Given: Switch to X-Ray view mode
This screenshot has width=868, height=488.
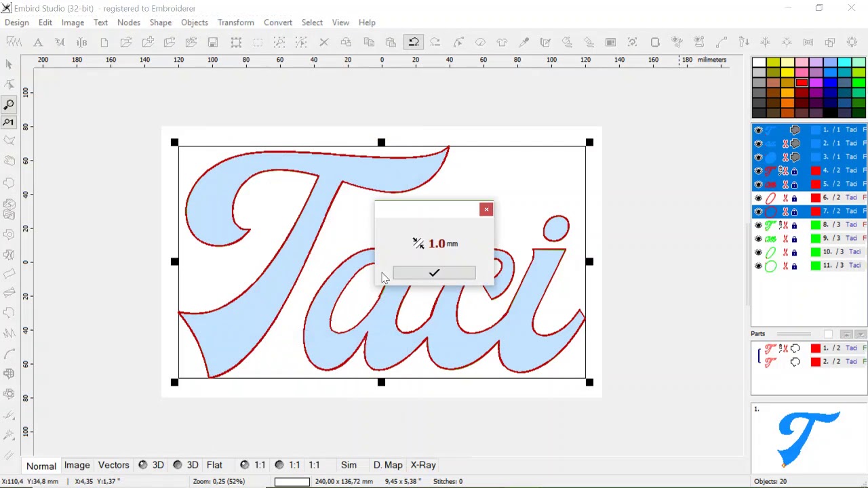Looking at the screenshot, I should point(423,465).
